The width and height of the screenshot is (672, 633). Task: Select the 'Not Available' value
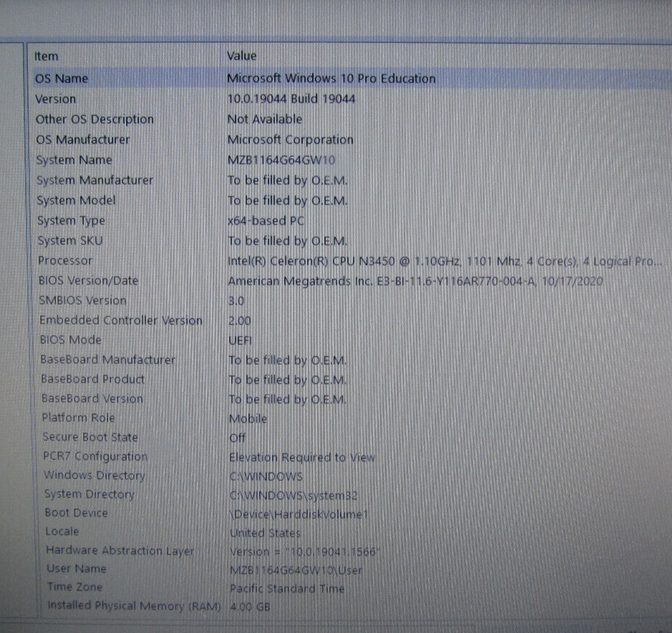[265, 119]
